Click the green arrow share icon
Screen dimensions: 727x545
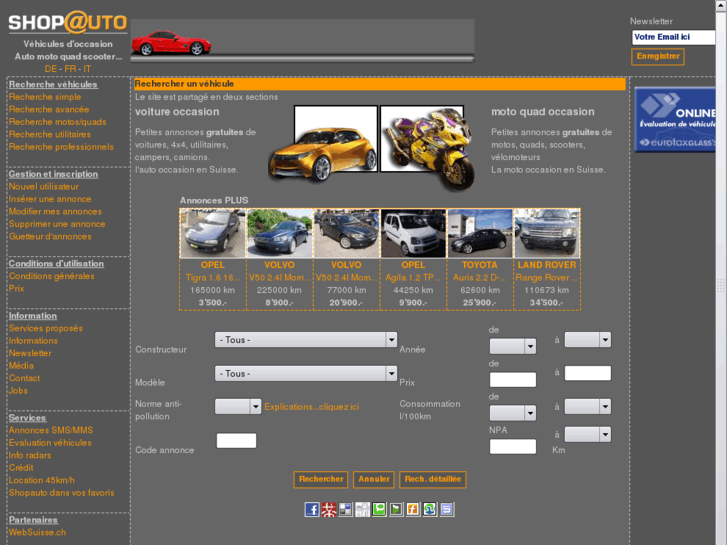[x=396, y=509]
